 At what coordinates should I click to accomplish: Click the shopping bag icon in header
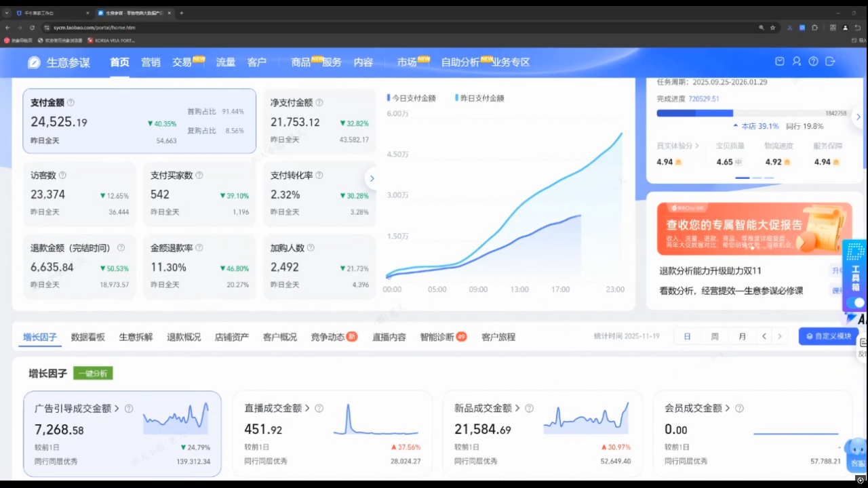780,62
